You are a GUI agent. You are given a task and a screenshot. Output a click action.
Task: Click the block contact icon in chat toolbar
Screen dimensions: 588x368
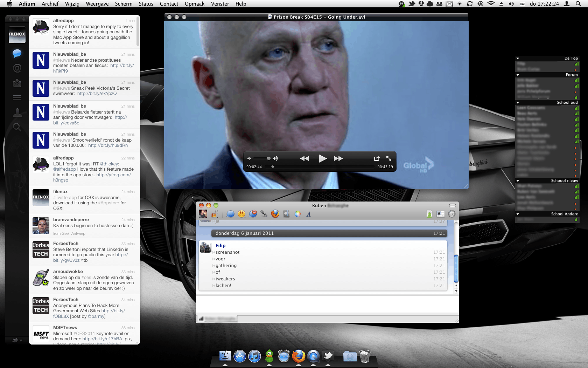tap(253, 214)
